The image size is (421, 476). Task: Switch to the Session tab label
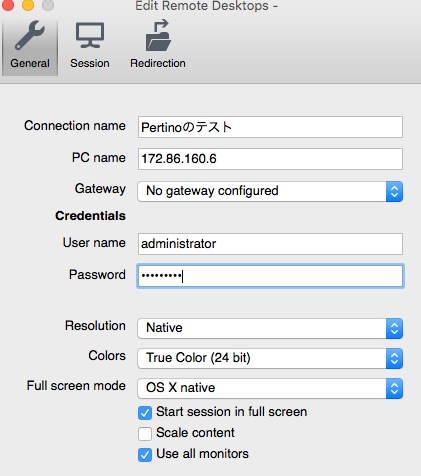point(90,63)
